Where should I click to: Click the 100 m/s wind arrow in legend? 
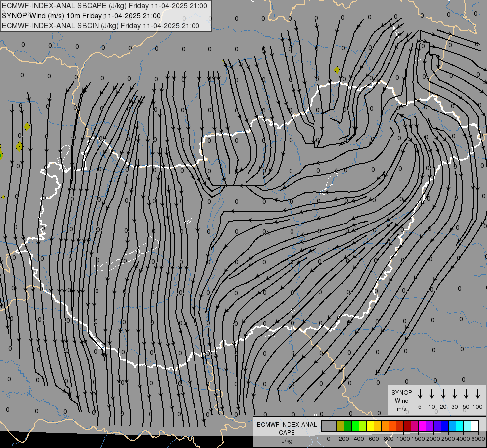(478, 394)
